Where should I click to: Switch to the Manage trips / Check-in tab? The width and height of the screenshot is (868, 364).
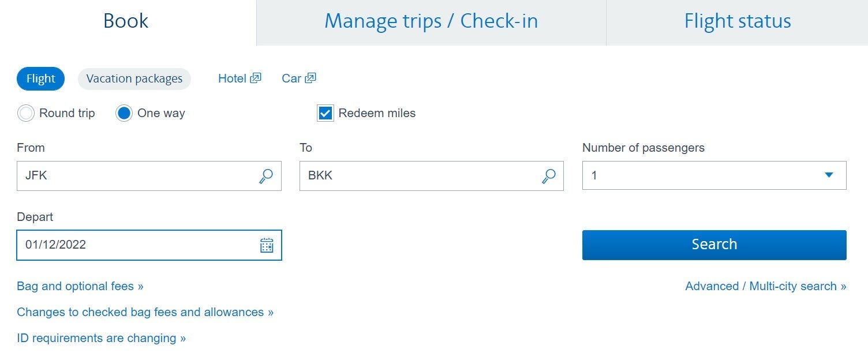point(431,21)
